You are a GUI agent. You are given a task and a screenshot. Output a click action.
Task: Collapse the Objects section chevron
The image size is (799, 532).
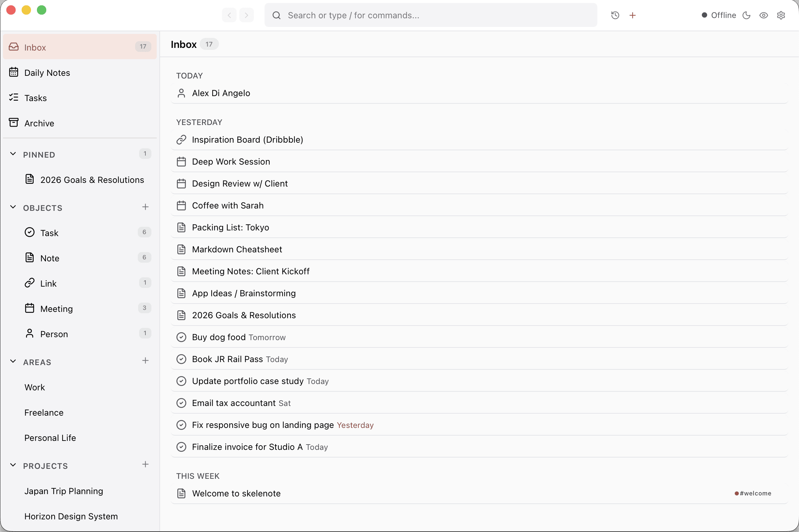click(x=13, y=207)
